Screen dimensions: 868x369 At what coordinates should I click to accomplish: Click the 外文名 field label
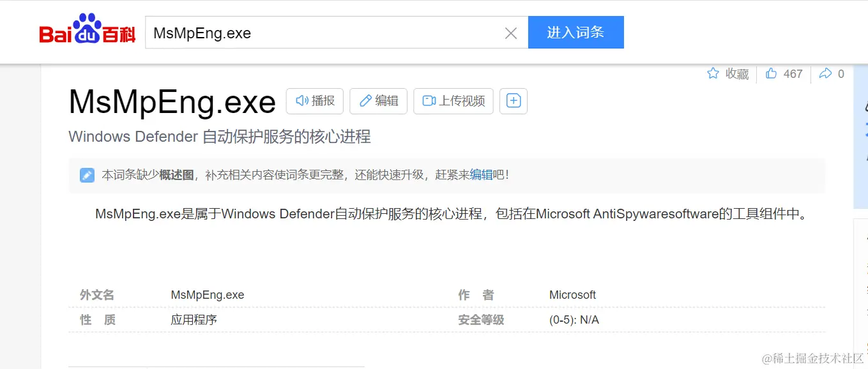tap(97, 295)
